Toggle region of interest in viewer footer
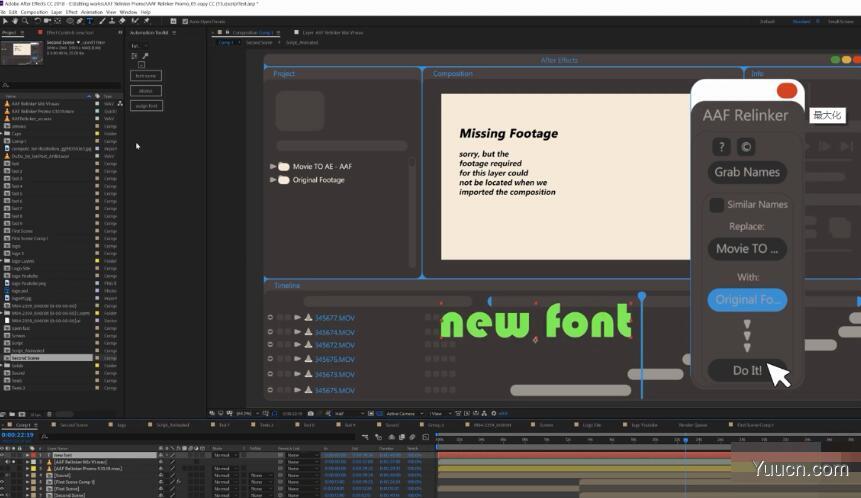Screen dimensions: 861x498 point(371,413)
